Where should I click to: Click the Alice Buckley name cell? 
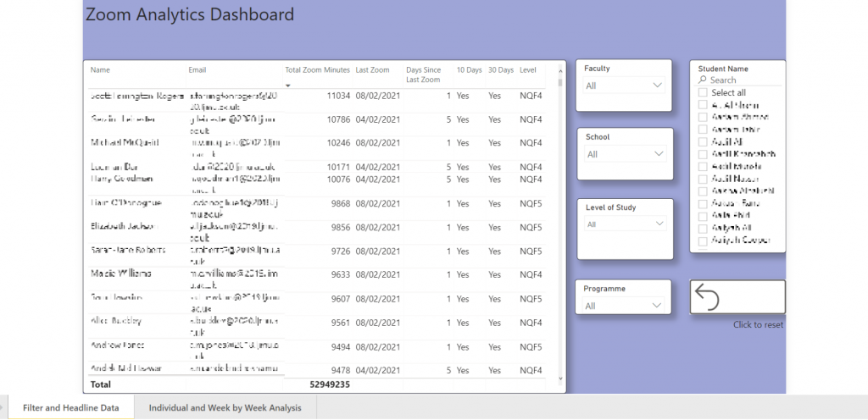(x=115, y=321)
